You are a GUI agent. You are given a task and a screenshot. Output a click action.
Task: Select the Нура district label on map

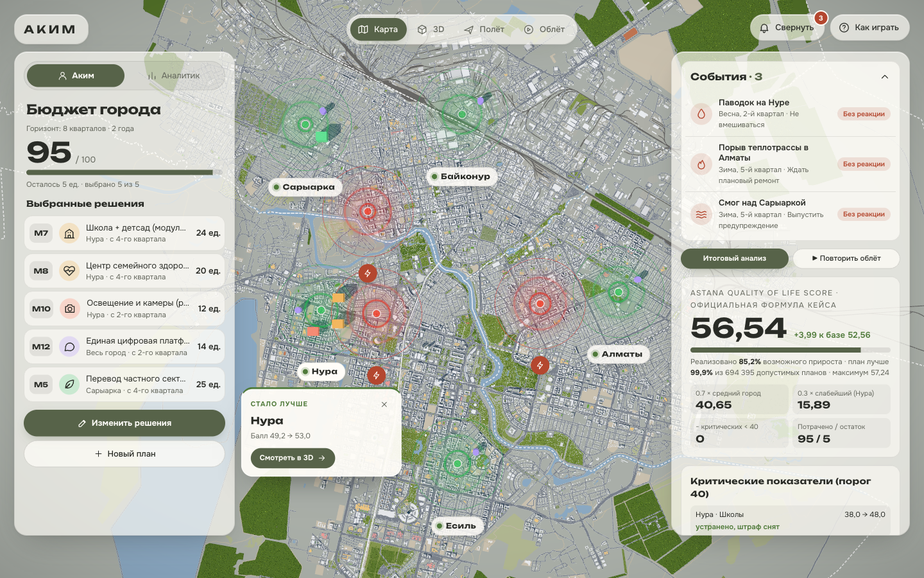click(x=320, y=371)
